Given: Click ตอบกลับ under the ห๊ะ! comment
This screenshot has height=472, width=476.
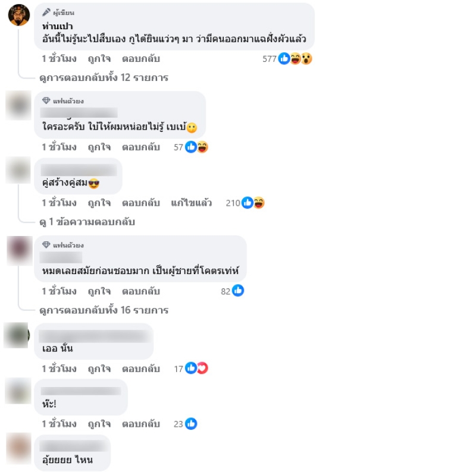Looking at the screenshot, I should tap(141, 424).
